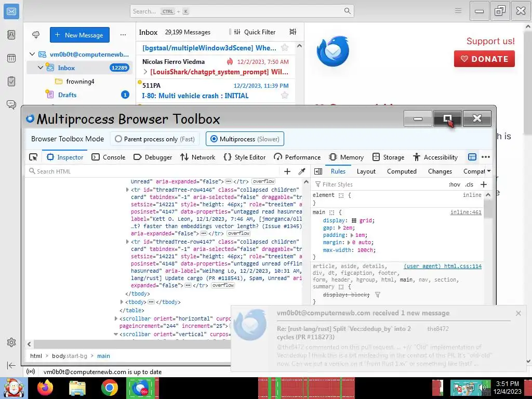Click the Get Messages cloud icon
Viewport: 532px width, 399px height.
pyautogui.click(x=36, y=35)
